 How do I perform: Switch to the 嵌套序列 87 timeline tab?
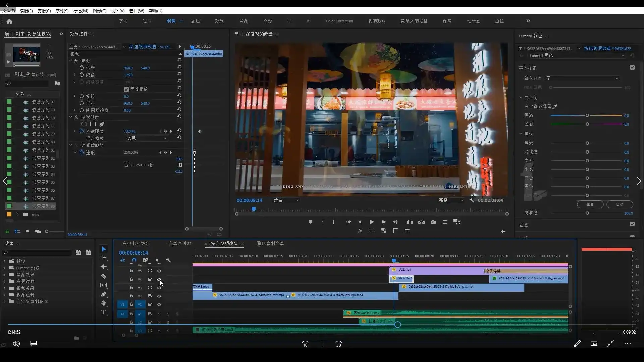(x=180, y=244)
